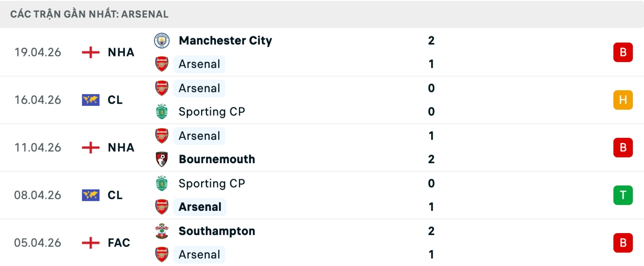This screenshot has height=266, width=644.
Task: Open the Bournemouth team name link
Action: [x=217, y=159]
